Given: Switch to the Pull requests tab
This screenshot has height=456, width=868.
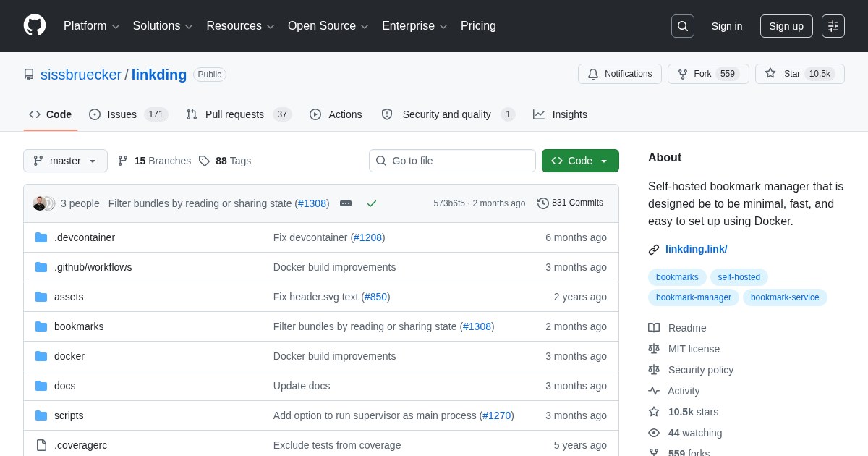Looking at the screenshot, I should tap(239, 114).
